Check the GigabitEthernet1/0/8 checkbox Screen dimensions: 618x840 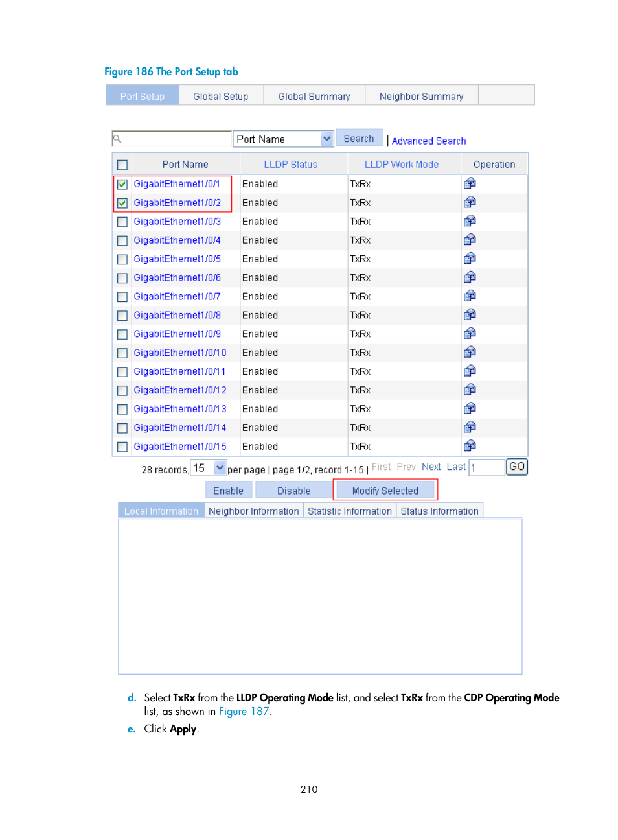pos(122,316)
